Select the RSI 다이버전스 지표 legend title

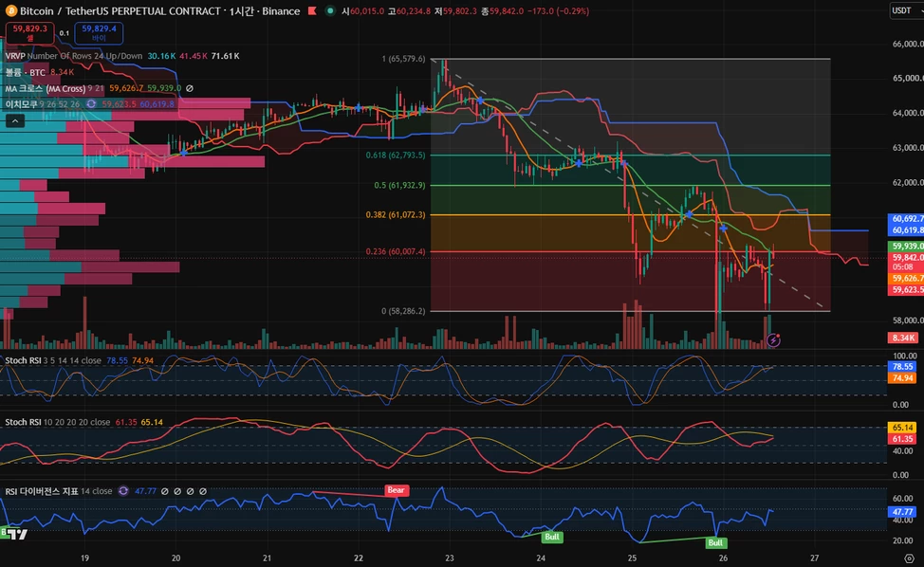42,491
